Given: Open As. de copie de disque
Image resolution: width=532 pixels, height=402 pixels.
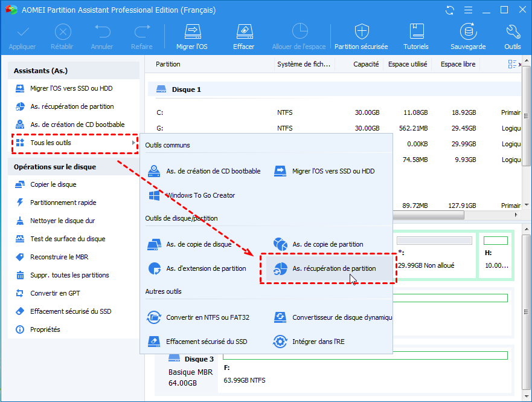Looking at the screenshot, I should [x=190, y=244].
